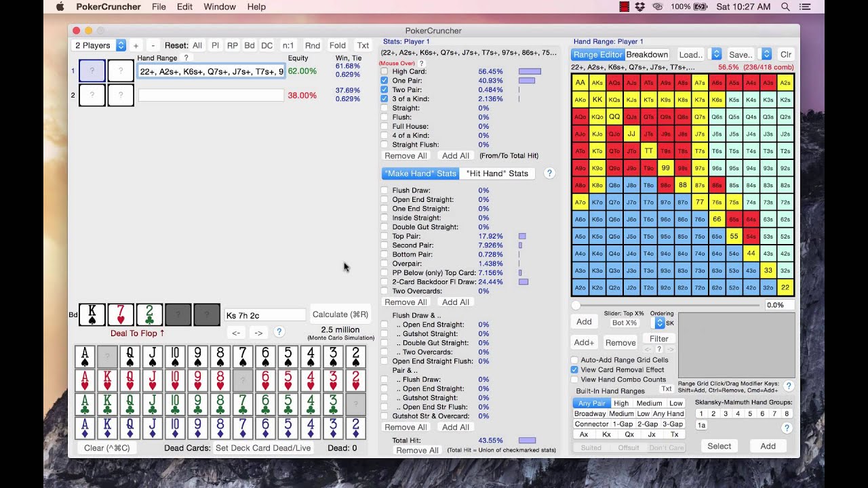The image size is (868, 488).
Task: Disable View Card Removal Effect
Action: 574,370
